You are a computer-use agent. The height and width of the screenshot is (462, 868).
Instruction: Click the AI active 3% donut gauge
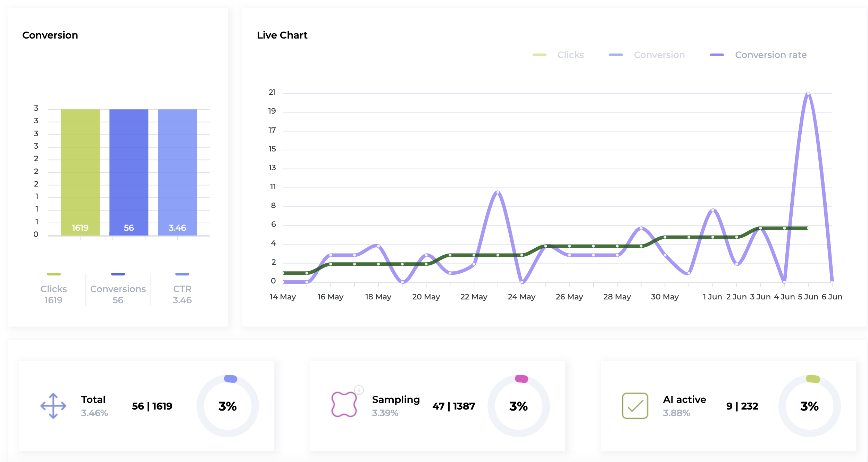pos(809,406)
